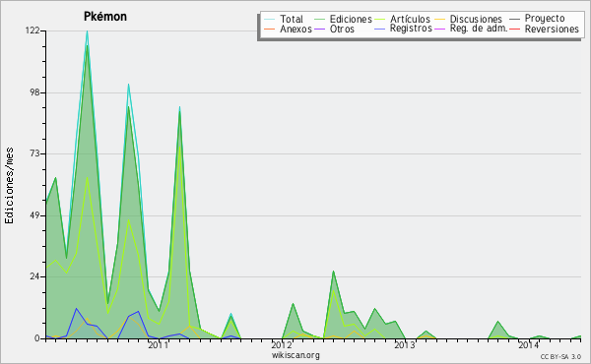Click the 'Ediciones/mes' axis title
This screenshot has height=364, width=591.
[x=9, y=185]
